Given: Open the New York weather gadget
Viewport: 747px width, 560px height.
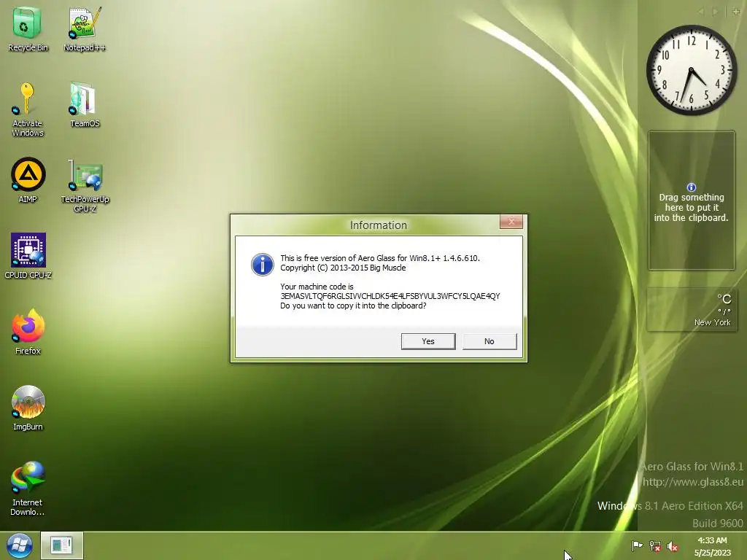Looking at the screenshot, I should [x=692, y=309].
